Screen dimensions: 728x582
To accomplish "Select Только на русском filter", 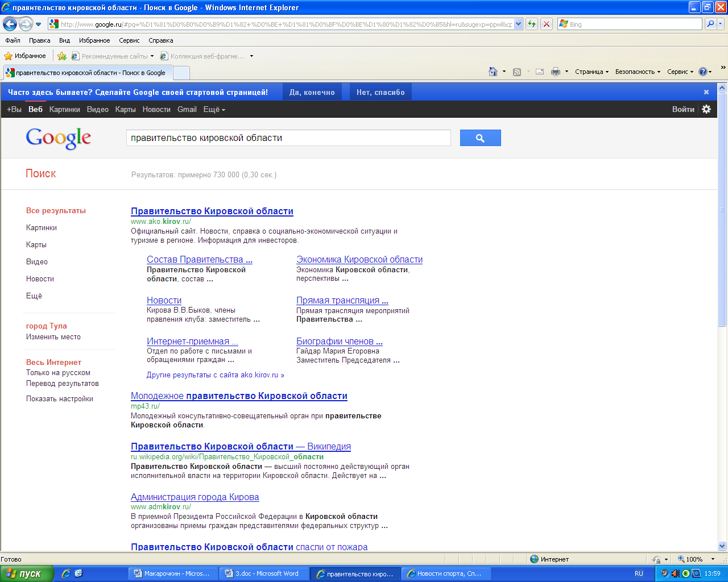I will pyautogui.click(x=58, y=373).
